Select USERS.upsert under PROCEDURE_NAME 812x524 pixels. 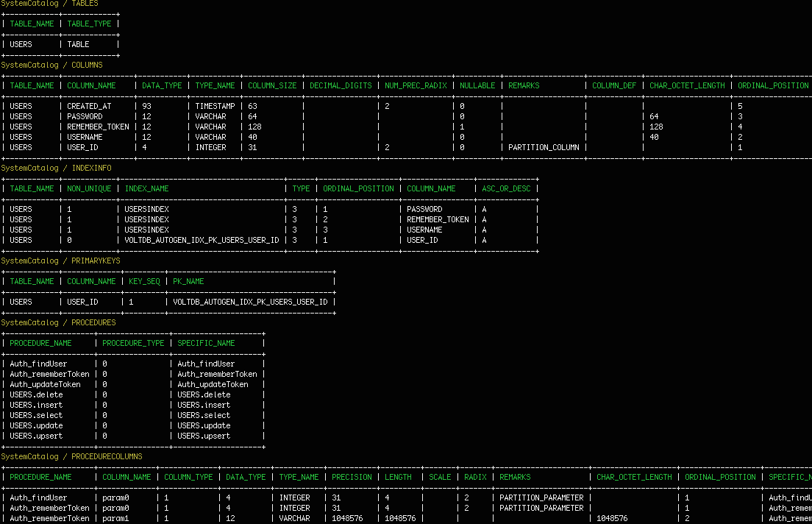[36, 436]
